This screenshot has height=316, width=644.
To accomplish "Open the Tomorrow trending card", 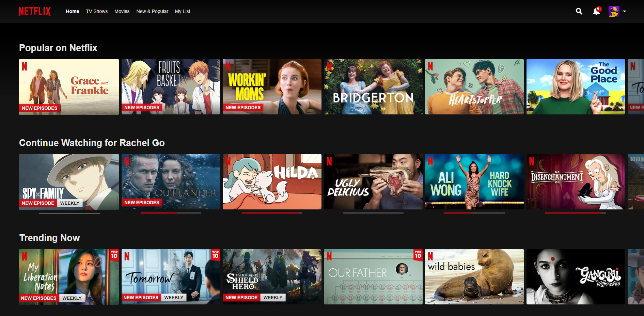I will click(x=171, y=276).
